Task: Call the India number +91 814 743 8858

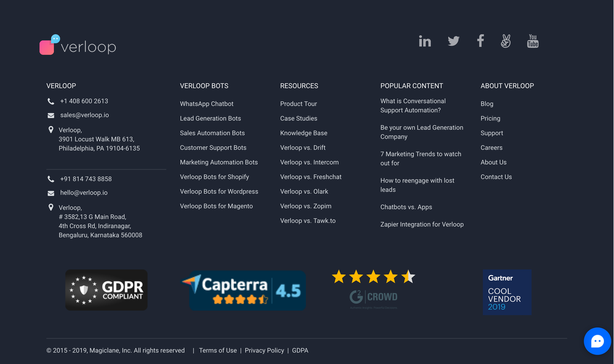Action: pyautogui.click(x=86, y=179)
